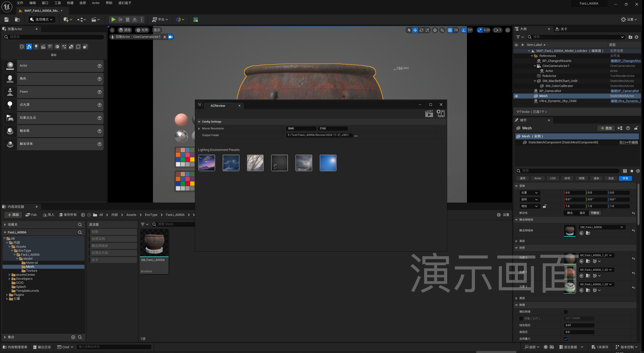Click the stop simulation square button
The image size is (644, 353).
point(128,20)
